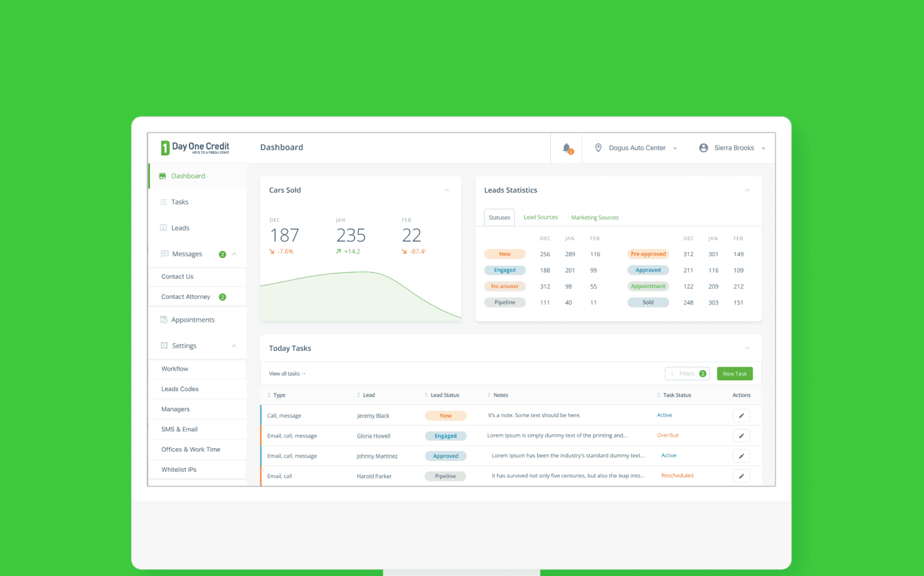Open Offices & Work Time settings
The width and height of the screenshot is (924, 576).
[x=197, y=449]
